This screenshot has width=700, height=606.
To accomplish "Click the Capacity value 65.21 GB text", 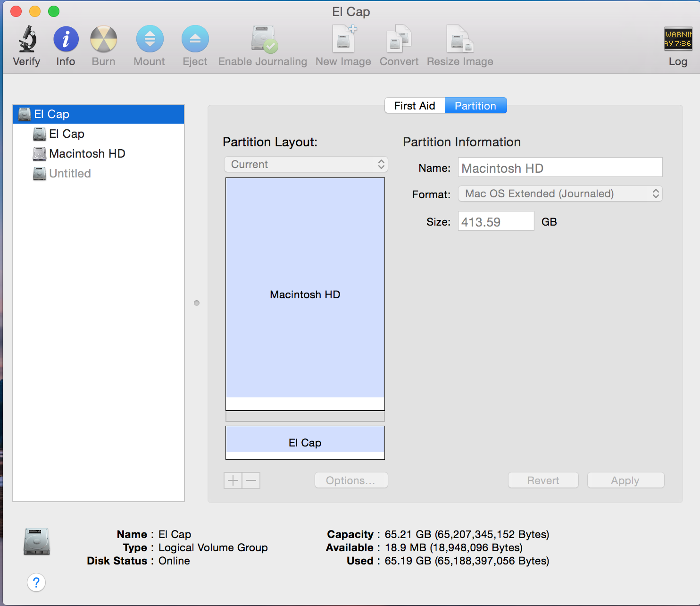I will point(467,534).
